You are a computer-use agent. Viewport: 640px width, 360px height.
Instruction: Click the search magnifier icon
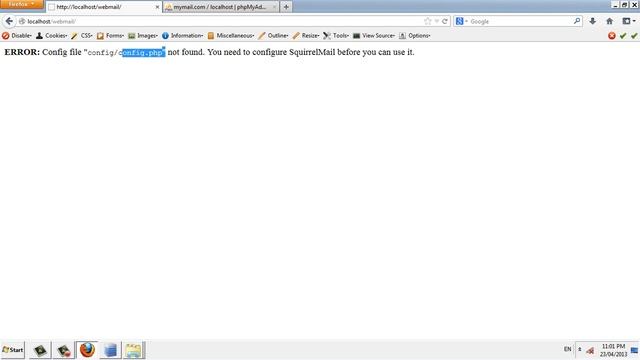tap(577, 21)
